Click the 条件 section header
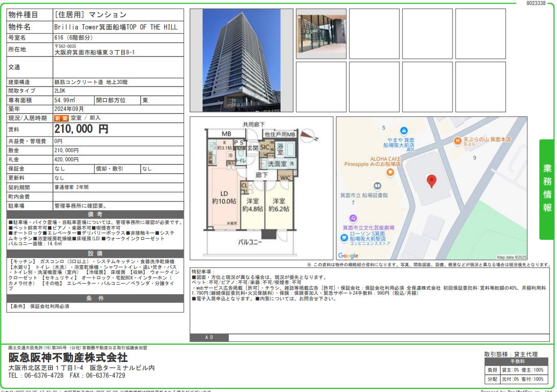Viewport: 557px width, 392px height. pyautogui.click(x=95, y=298)
